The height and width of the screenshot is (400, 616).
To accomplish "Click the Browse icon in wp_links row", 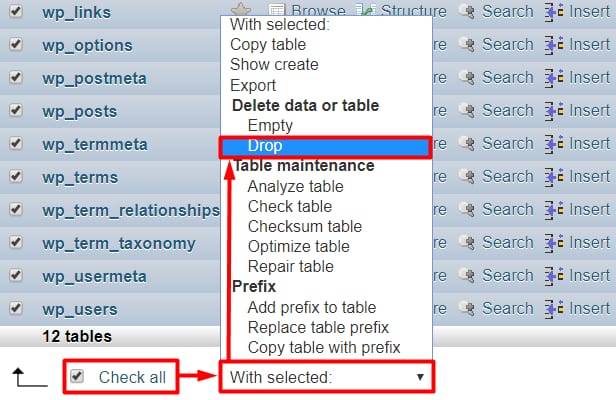I will tap(277, 12).
